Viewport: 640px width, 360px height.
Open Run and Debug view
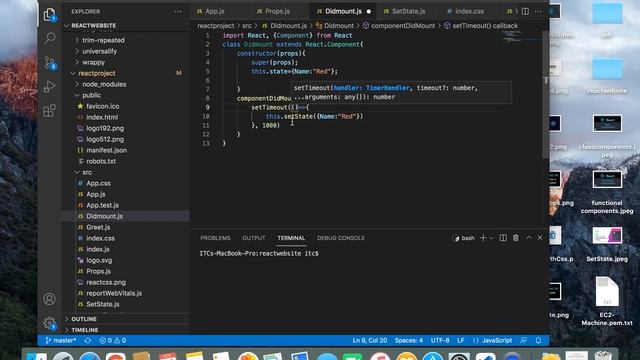point(49,87)
